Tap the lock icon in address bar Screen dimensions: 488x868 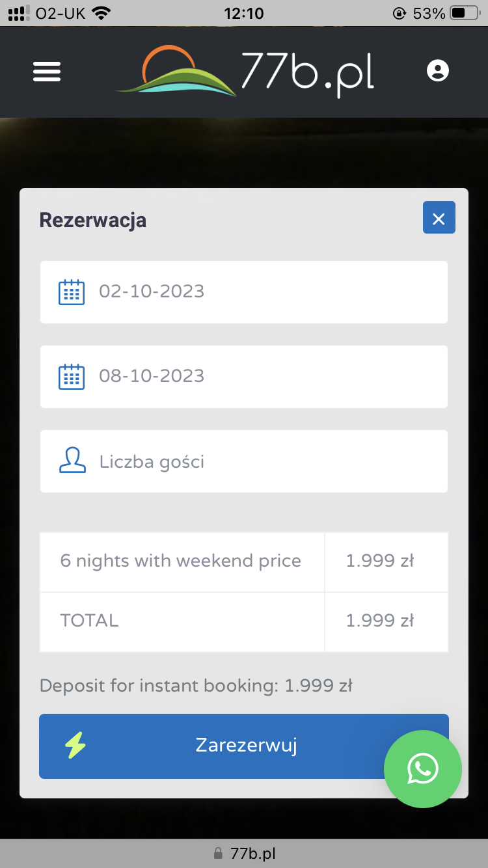pos(218,853)
